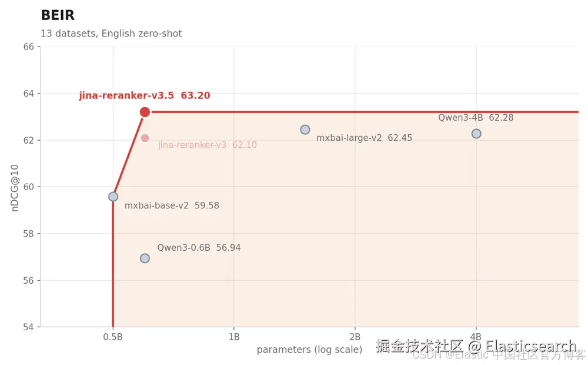Click the mxbai-base-v2 data point
The width and height of the screenshot is (588, 365).
point(113,197)
